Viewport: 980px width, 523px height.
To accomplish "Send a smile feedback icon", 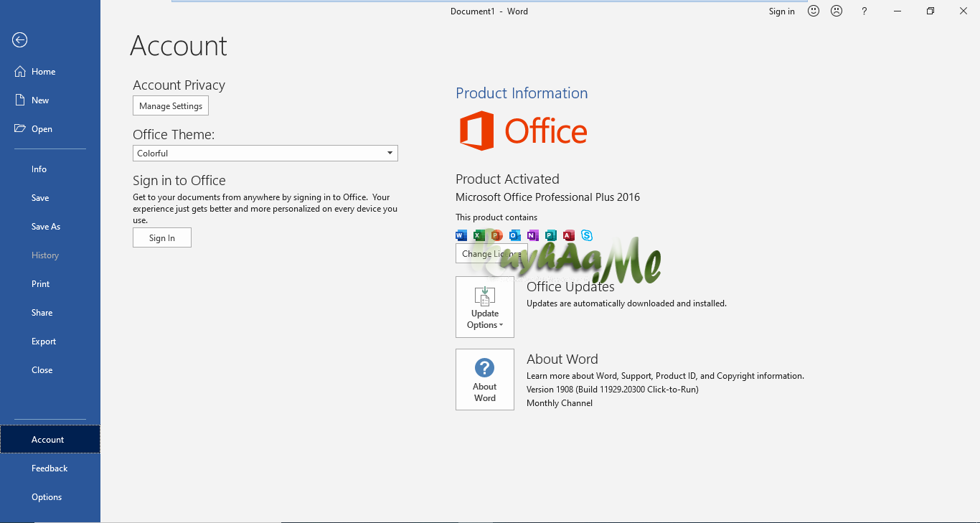I will point(814,11).
